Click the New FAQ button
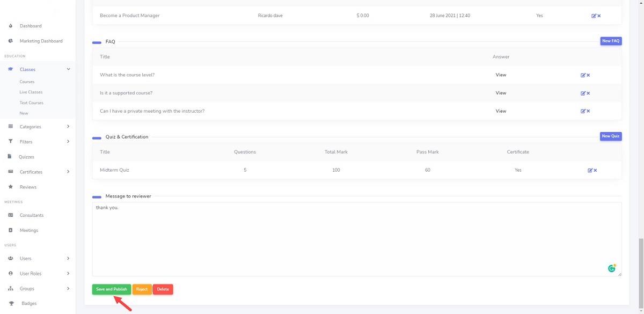644x314 pixels. tap(610, 41)
